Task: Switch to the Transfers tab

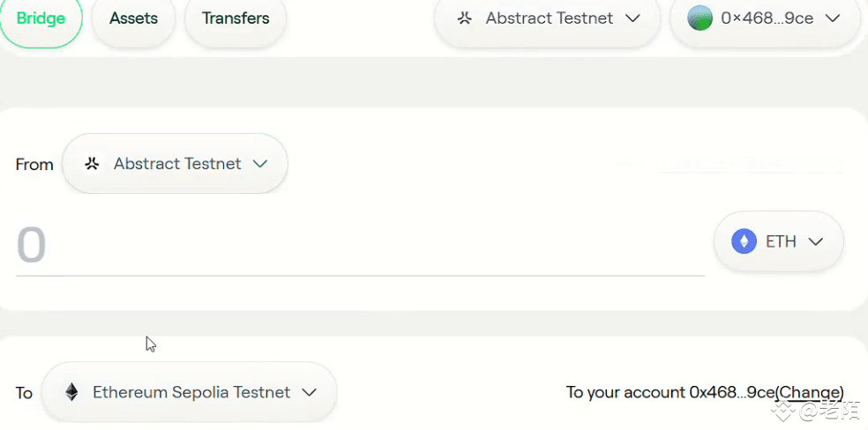Action: tap(236, 19)
